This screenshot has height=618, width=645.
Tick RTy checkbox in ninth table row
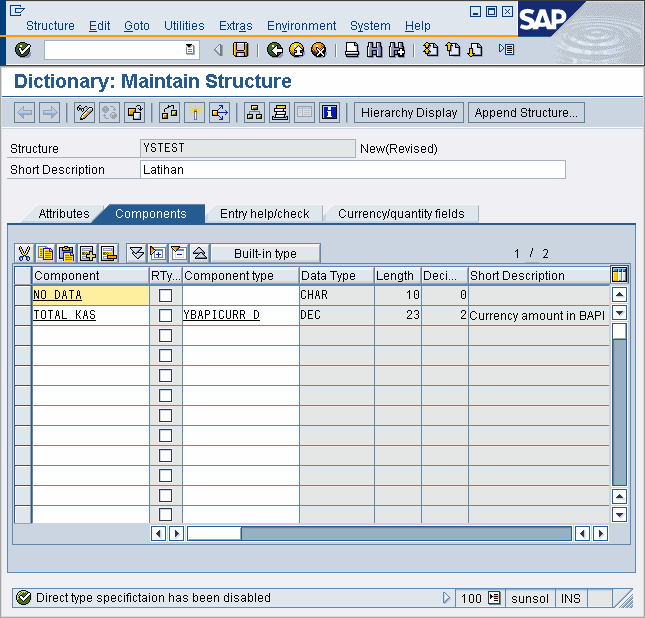[165, 455]
